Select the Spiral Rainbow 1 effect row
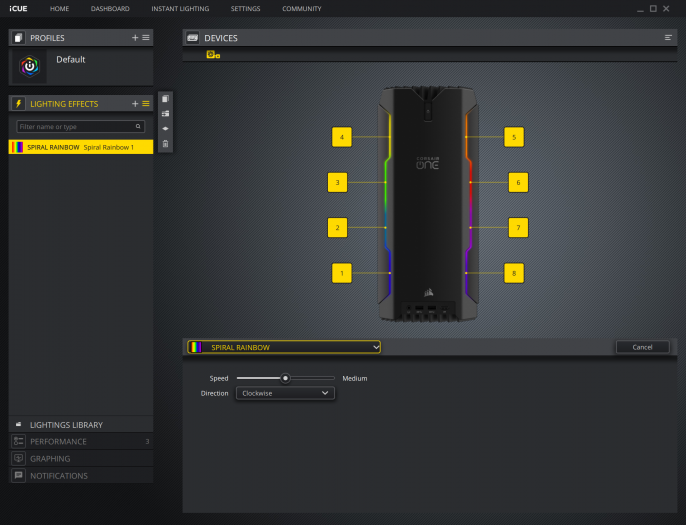 (81, 147)
